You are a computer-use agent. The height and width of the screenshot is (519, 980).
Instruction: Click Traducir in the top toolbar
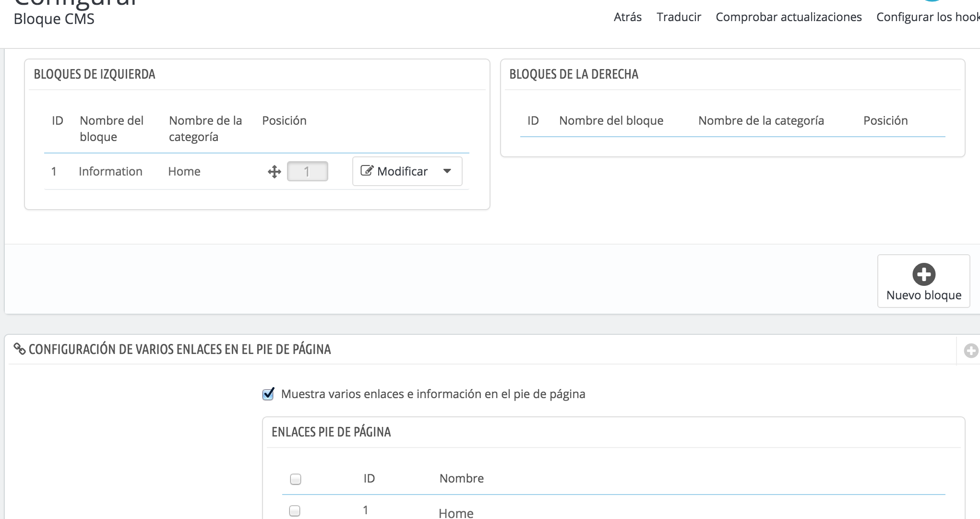(679, 17)
